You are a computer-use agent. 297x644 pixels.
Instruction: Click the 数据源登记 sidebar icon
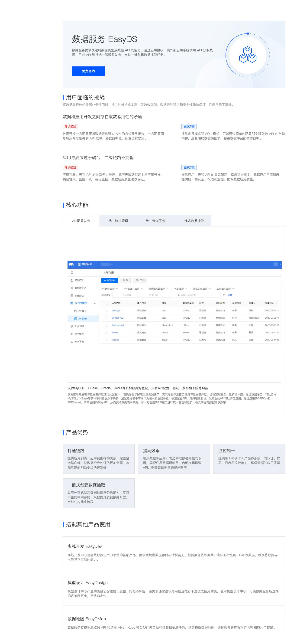point(72,288)
